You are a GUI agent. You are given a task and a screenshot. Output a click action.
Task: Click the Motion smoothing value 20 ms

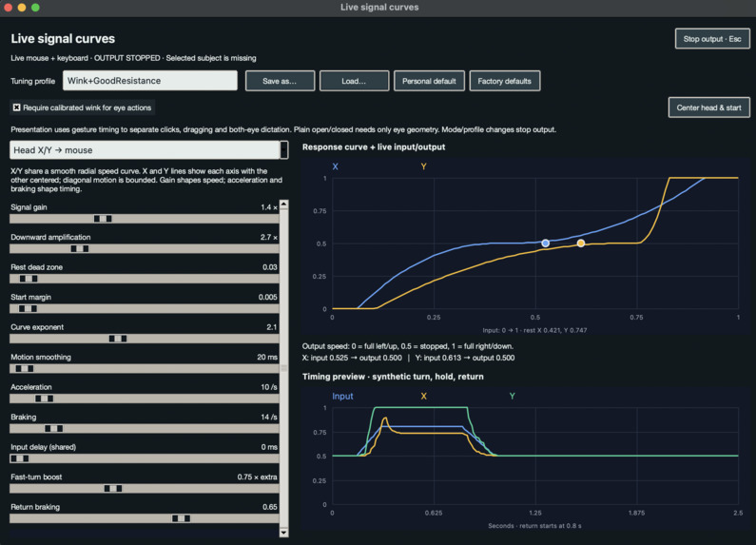click(x=267, y=357)
